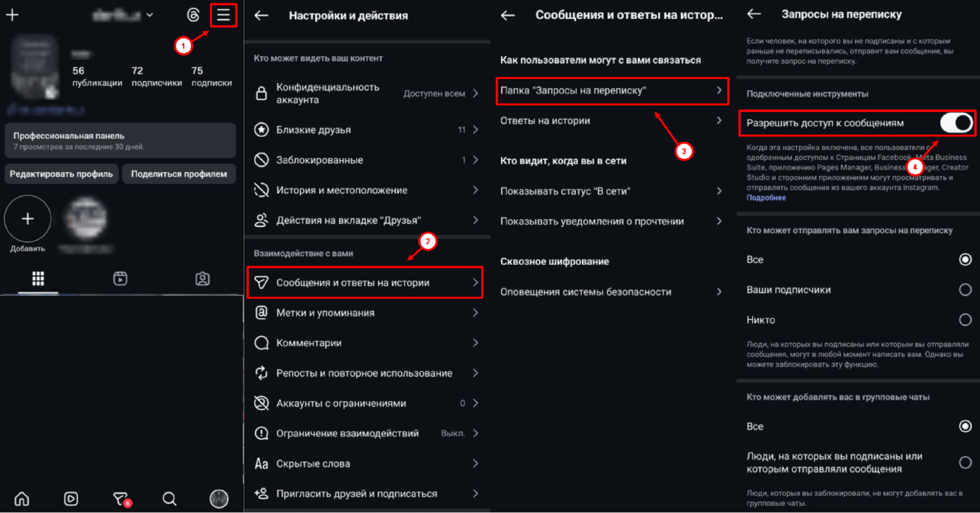980x513 pixels.
Task: Switch to the Reels tab on the profile
Action: (120, 279)
